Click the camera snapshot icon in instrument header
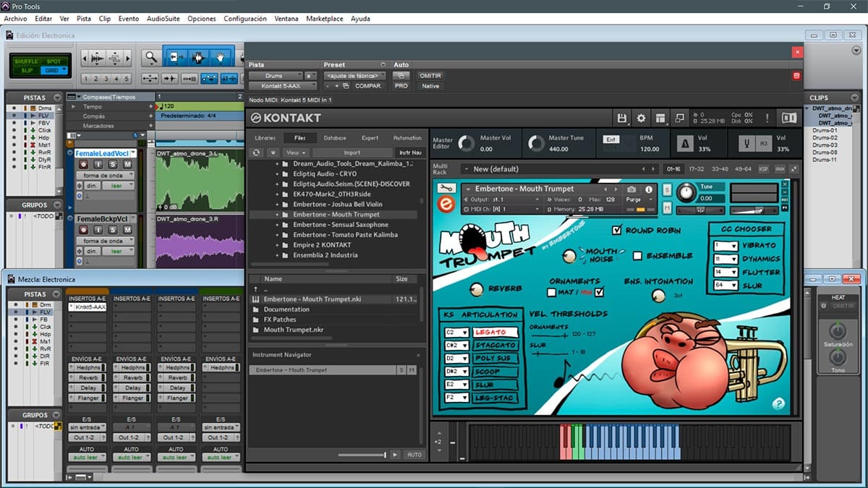The width and height of the screenshot is (868, 488). pos(631,189)
